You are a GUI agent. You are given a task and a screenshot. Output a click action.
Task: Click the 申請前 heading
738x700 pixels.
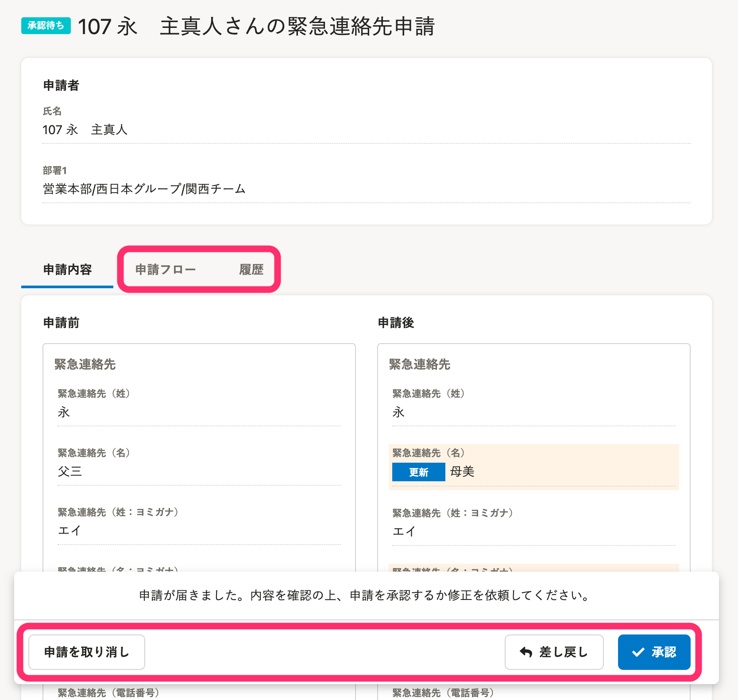(61, 323)
